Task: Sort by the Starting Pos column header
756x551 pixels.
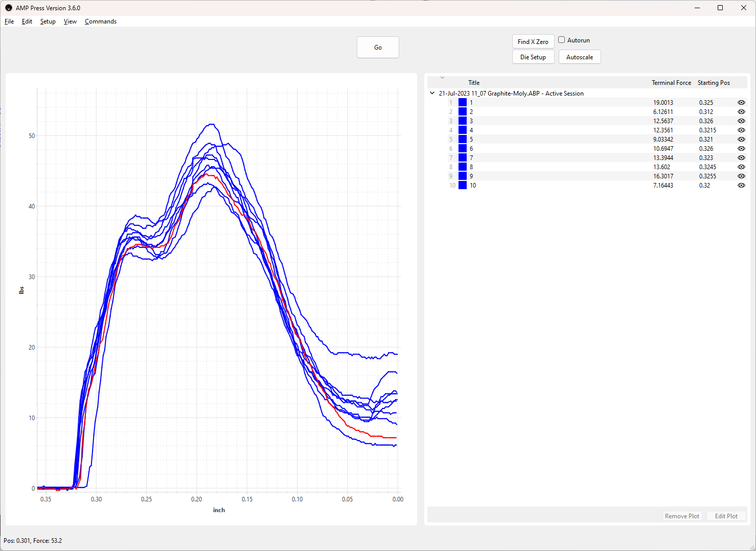Action: click(x=714, y=83)
